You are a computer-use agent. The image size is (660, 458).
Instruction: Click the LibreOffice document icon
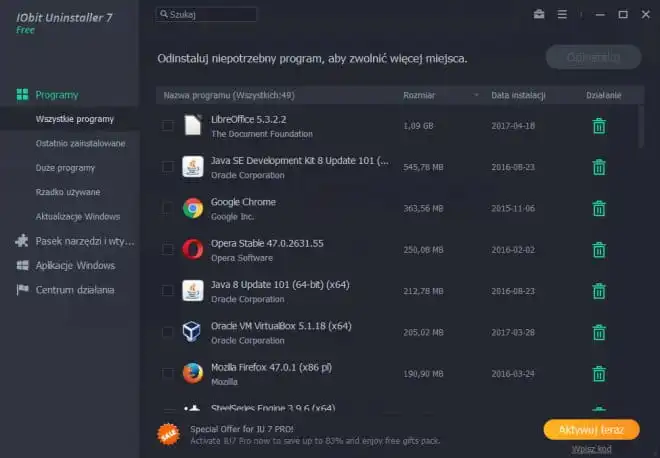[193, 125]
